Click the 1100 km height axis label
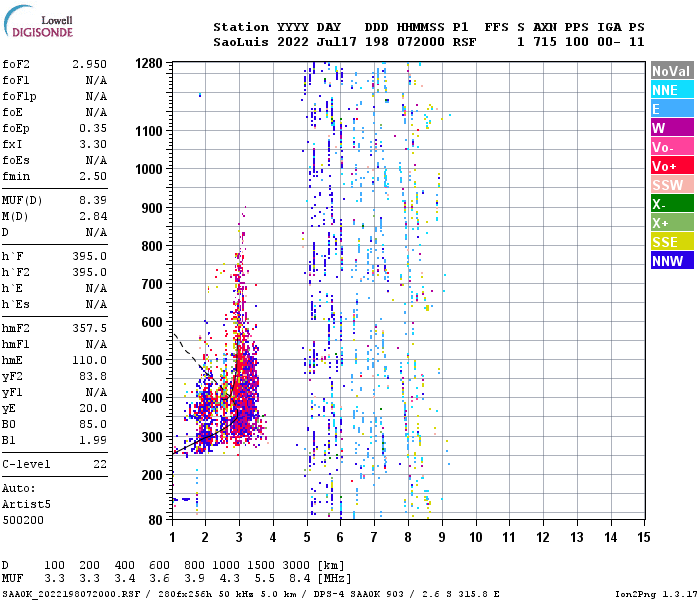The image size is (700, 600). tap(149, 131)
